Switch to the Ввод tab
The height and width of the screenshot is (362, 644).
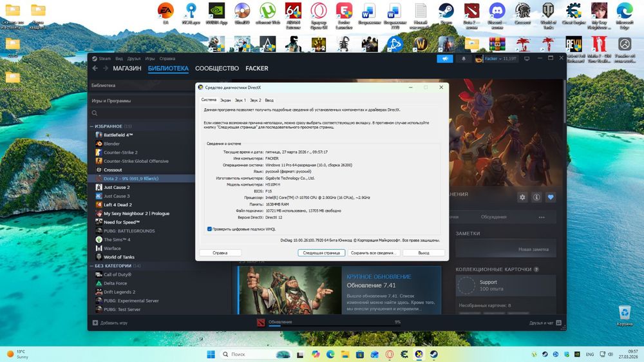[x=269, y=100]
